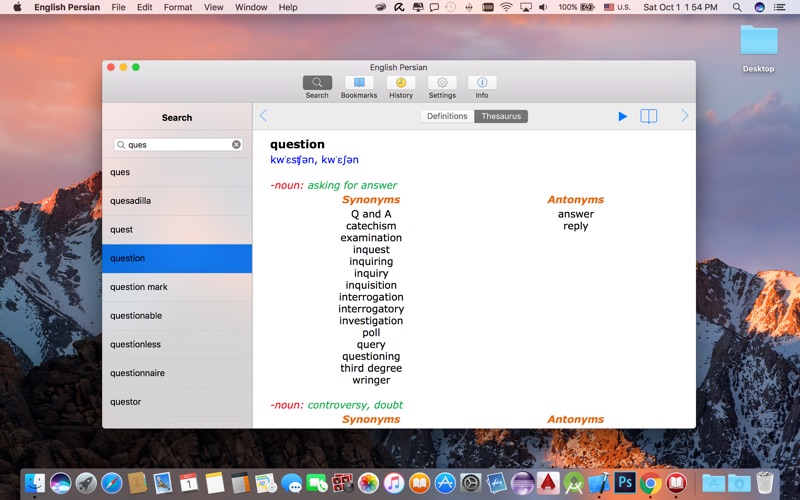Switch to the Definitions tab
Viewport: 800px width, 500px height.
[x=447, y=116]
